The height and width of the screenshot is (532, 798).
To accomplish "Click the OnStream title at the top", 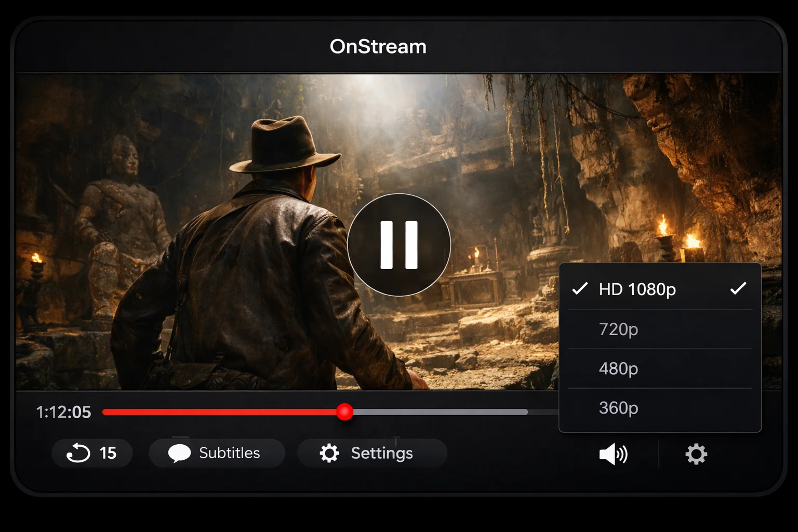I will click(378, 47).
